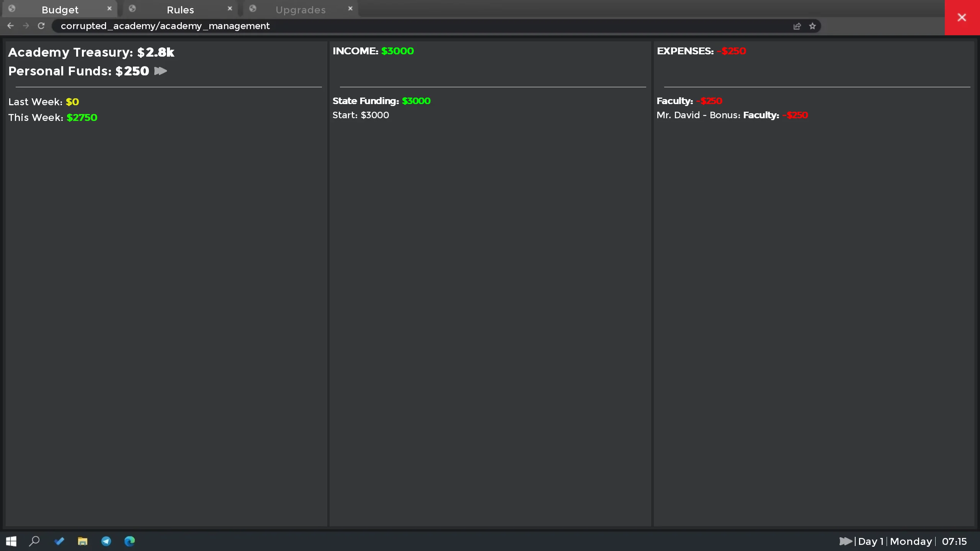Launch Telegram from taskbar

[106, 541]
